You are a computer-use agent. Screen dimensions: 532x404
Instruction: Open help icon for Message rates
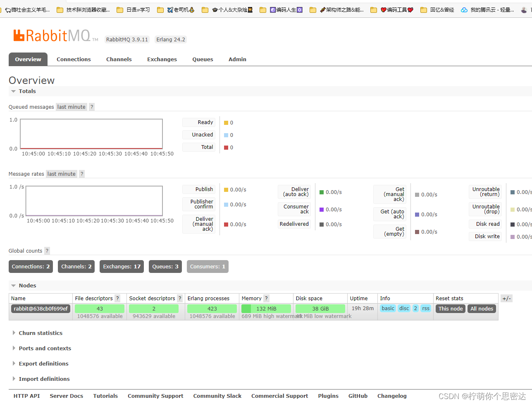pyautogui.click(x=82, y=174)
